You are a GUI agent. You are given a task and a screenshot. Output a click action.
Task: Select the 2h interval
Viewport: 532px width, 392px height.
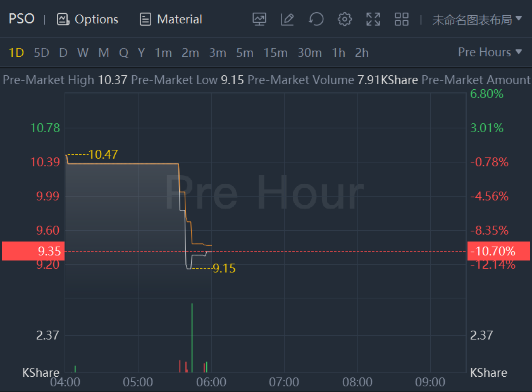pos(362,52)
